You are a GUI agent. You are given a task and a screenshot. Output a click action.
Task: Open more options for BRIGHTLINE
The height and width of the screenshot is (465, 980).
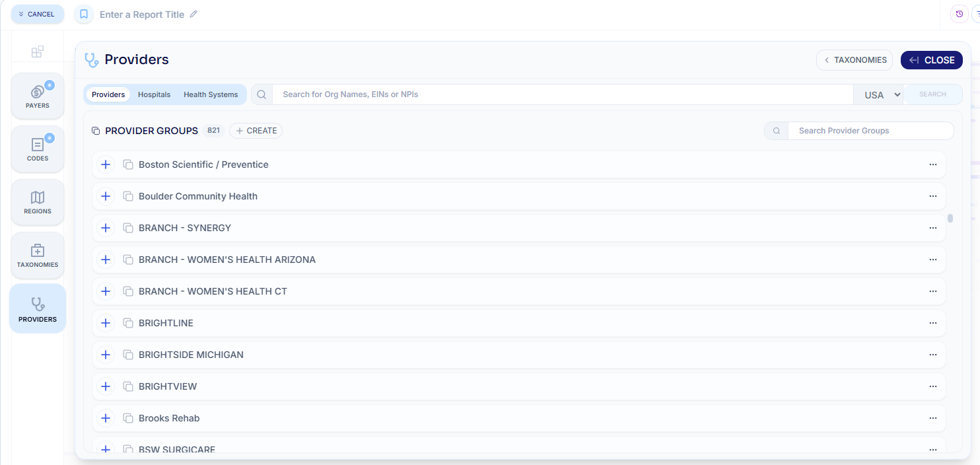[933, 323]
